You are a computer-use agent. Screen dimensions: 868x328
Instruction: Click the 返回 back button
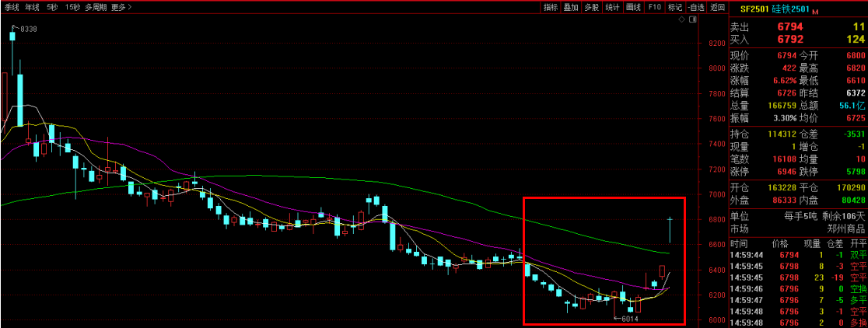coord(717,7)
